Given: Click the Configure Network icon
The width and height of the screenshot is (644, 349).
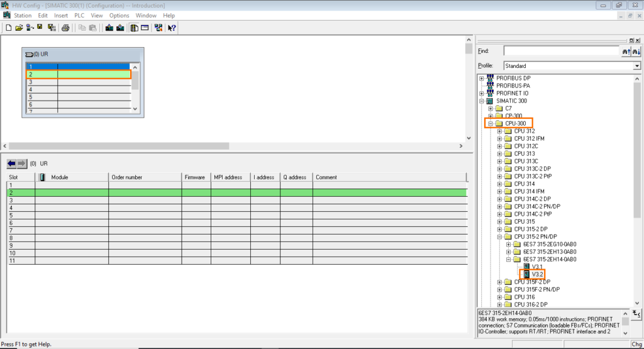Looking at the screenshot, I should (158, 28).
